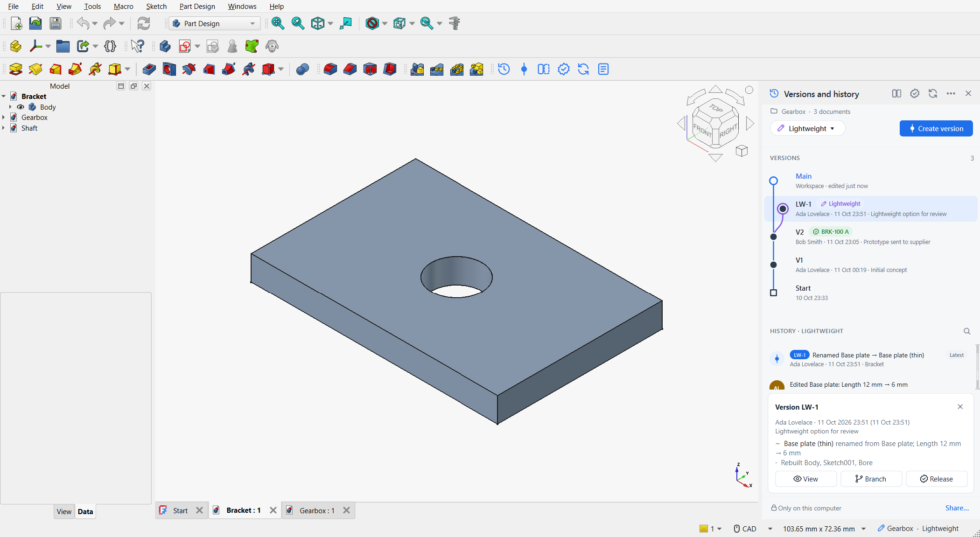Image resolution: width=980 pixels, height=537 pixels.
Task: Save the document with the floppy icon
Action: point(56,23)
